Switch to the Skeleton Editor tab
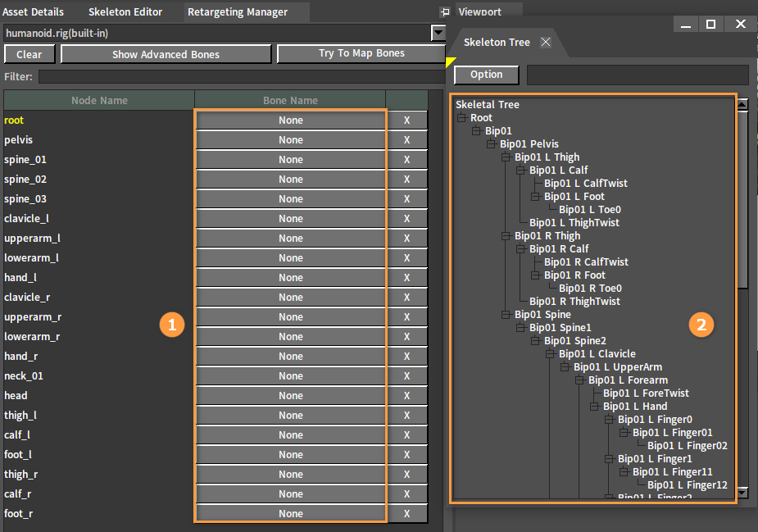Screen dimensions: 758x532 coord(125,11)
